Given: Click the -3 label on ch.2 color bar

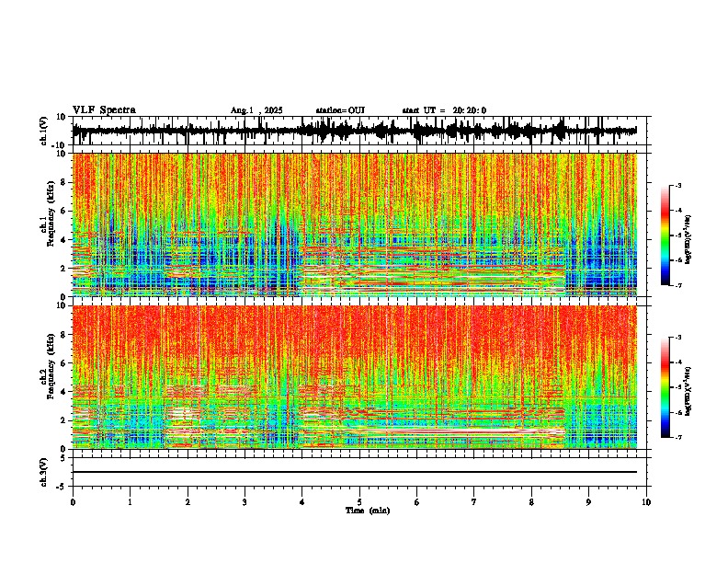Looking at the screenshot, I should point(678,338).
